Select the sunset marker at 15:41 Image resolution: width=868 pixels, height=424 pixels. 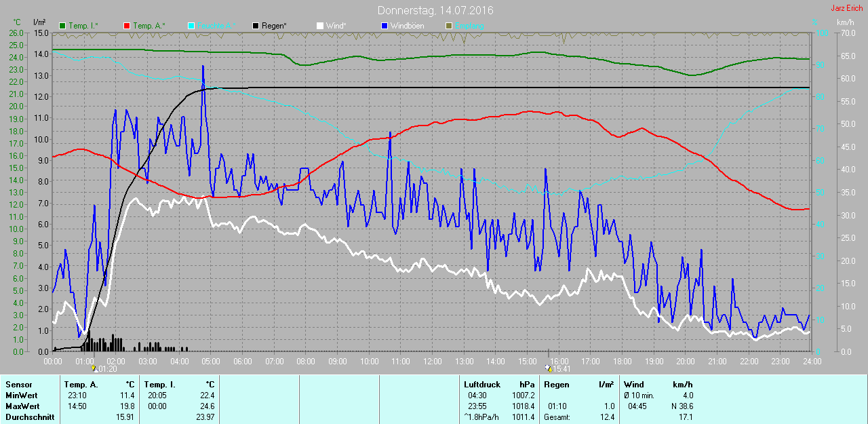(x=548, y=368)
